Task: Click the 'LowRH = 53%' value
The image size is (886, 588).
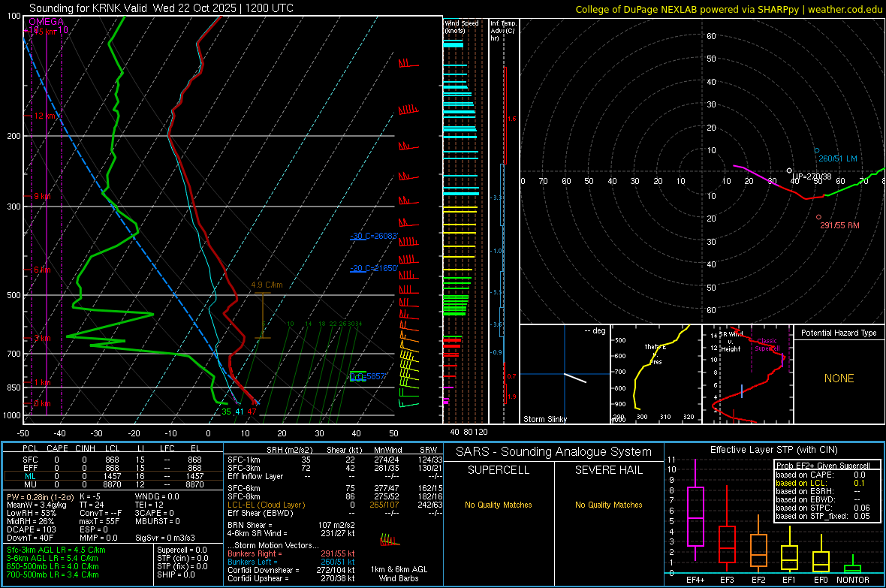Action: click(x=31, y=513)
